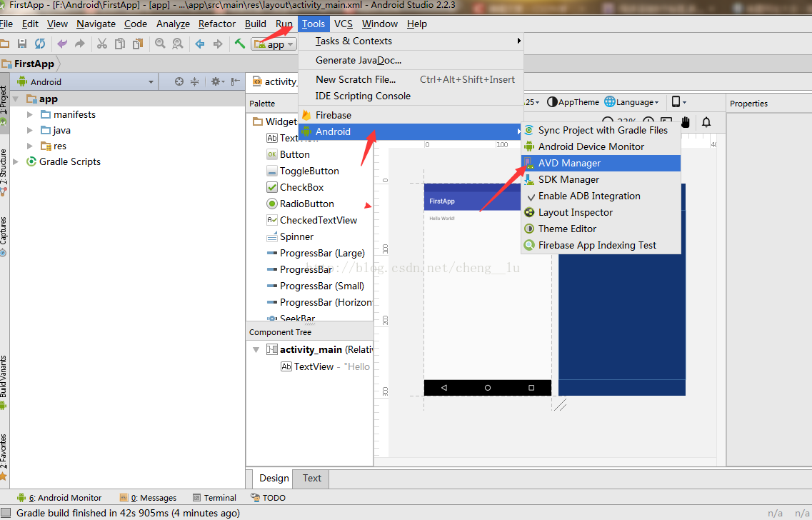This screenshot has width=812, height=520.
Task: Open the Android Monitor tool window
Action: pyautogui.click(x=59, y=498)
